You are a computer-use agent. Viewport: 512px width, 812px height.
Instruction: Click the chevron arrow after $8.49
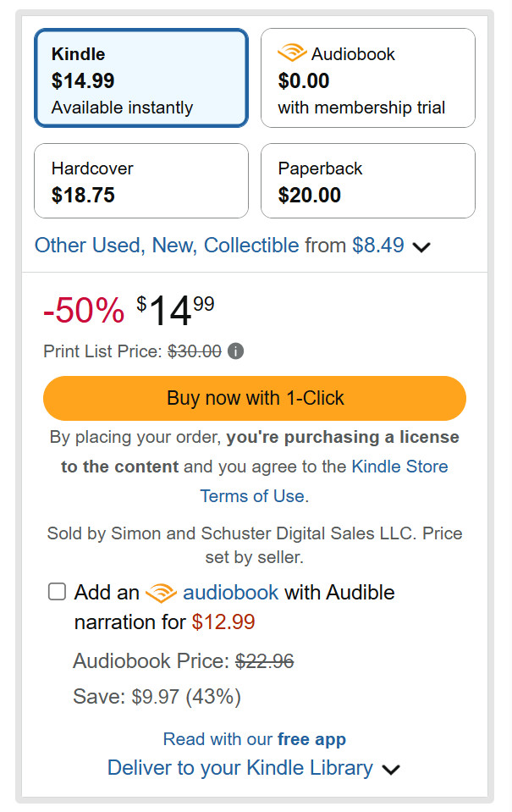coord(421,247)
